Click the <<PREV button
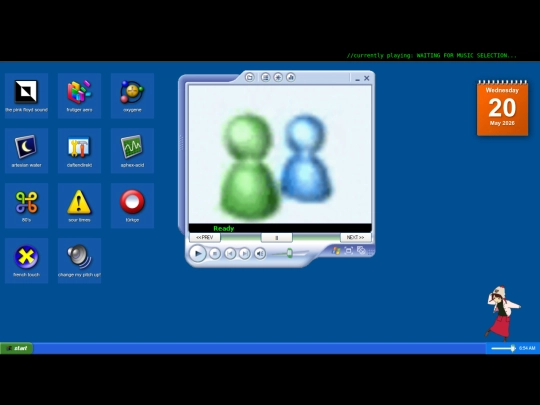The height and width of the screenshot is (405, 540). [x=205, y=237]
